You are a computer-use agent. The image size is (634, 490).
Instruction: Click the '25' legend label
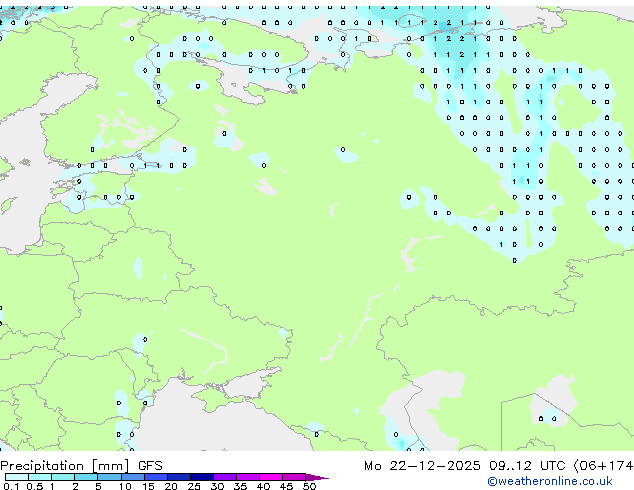pyautogui.click(x=194, y=486)
